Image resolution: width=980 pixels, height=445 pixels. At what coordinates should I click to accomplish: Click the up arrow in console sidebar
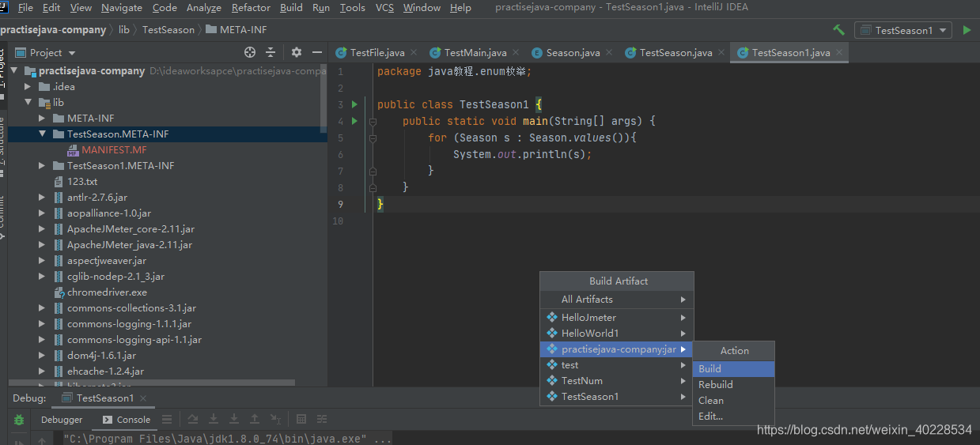click(x=41, y=439)
